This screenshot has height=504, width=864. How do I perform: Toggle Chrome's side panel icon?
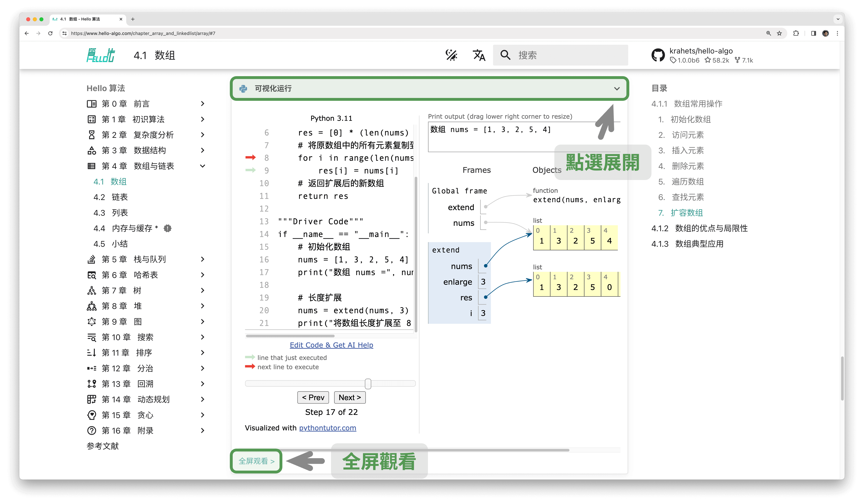click(x=813, y=33)
